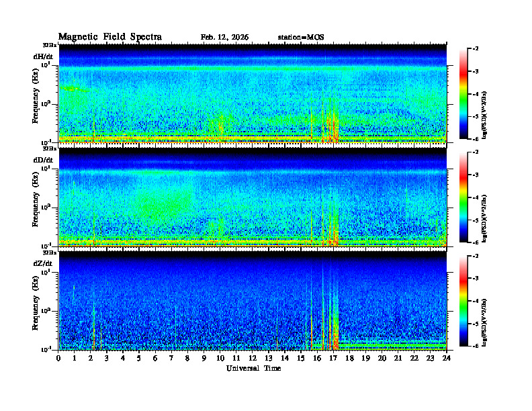The width and height of the screenshot is (532, 411).
Task: Click the "-2" tick on dH/dt color scale
Action: [475, 49]
